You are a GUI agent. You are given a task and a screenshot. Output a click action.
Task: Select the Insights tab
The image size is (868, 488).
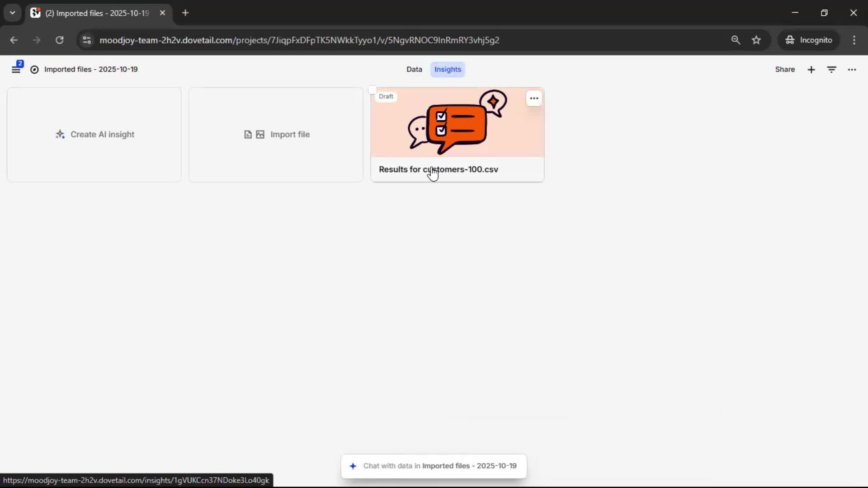[448, 70]
